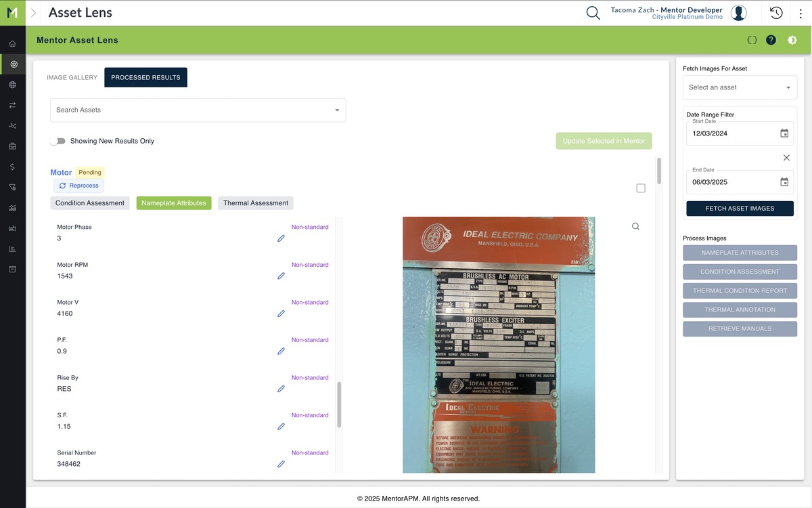Open the Select an asset dropdown
Image resolution: width=812 pixels, height=508 pixels.
[740, 87]
